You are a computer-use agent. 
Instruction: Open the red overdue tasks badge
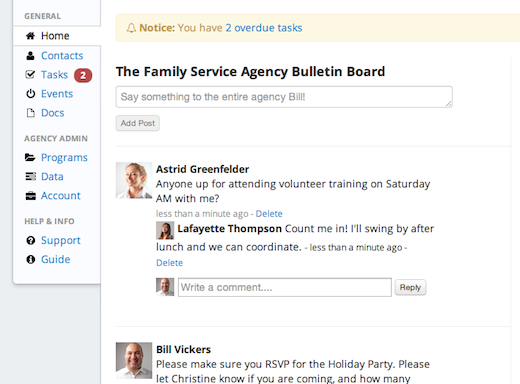tap(83, 75)
